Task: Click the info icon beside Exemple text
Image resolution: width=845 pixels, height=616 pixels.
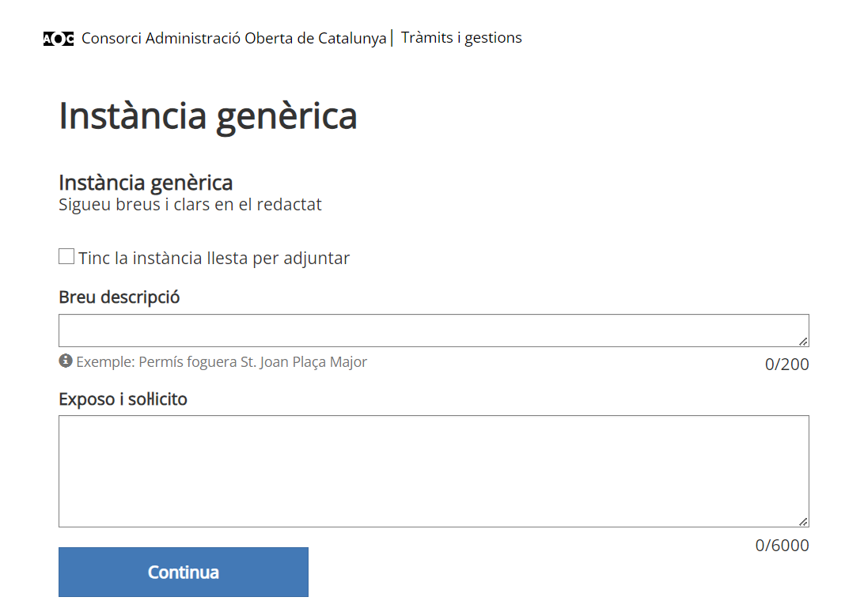Action: (66, 361)
